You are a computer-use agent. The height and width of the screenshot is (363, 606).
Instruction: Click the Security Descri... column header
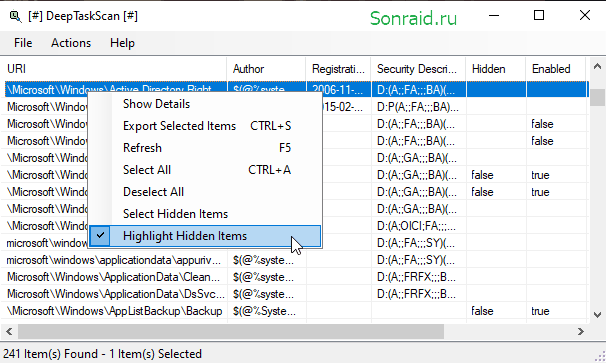(418, 69)
